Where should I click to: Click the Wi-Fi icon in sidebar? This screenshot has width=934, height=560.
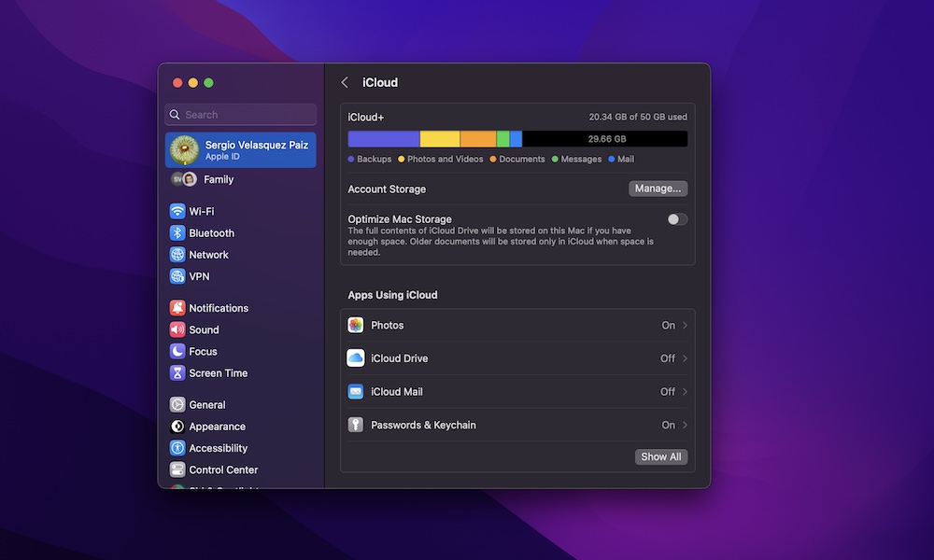point(177,211)
